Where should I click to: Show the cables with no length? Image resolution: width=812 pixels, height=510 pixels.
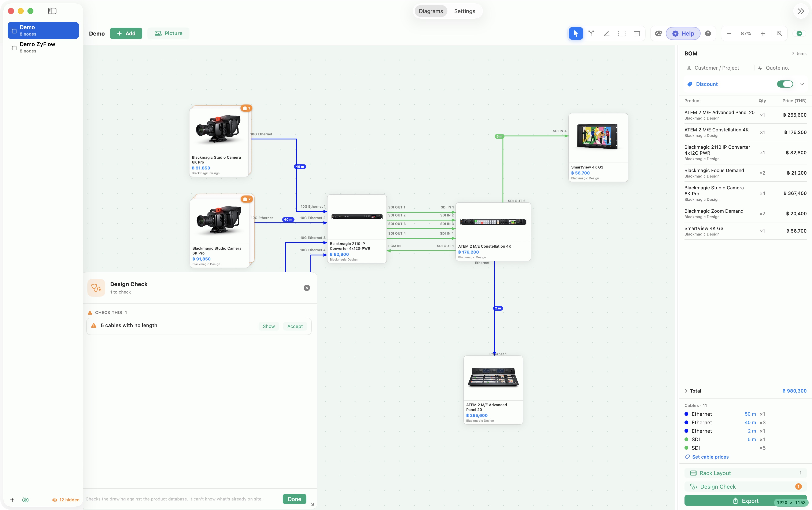pyautogui.click(x=269, y=326)
